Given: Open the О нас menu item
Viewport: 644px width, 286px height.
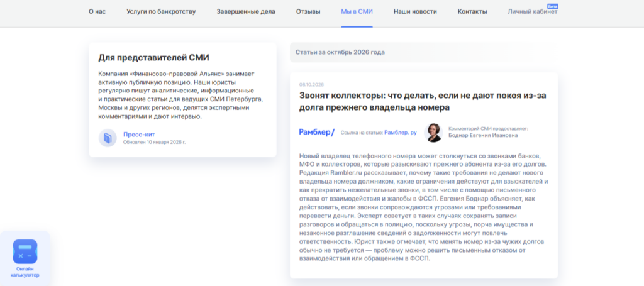Looking at the screenshot, I should (x=97, y=11).
